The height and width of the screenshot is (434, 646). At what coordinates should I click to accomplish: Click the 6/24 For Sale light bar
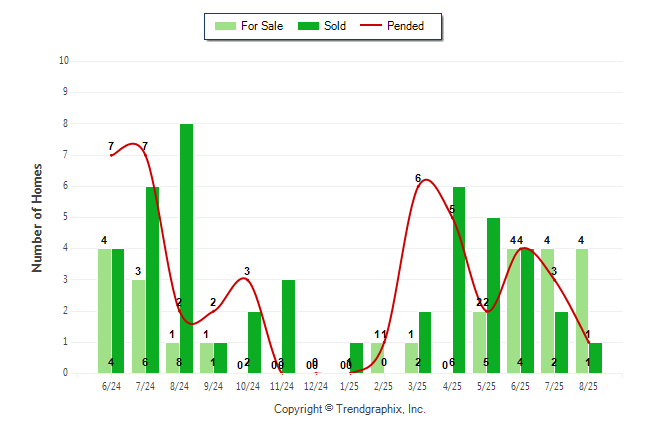click(104, 311)
